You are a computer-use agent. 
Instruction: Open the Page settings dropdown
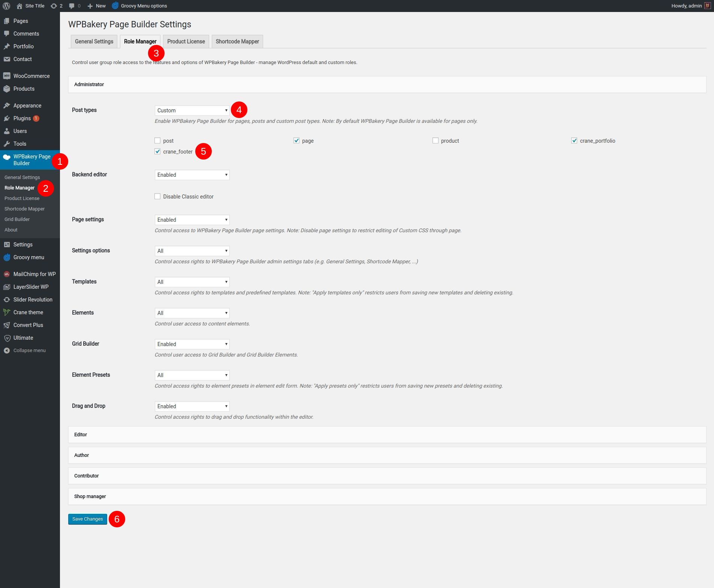192,220
